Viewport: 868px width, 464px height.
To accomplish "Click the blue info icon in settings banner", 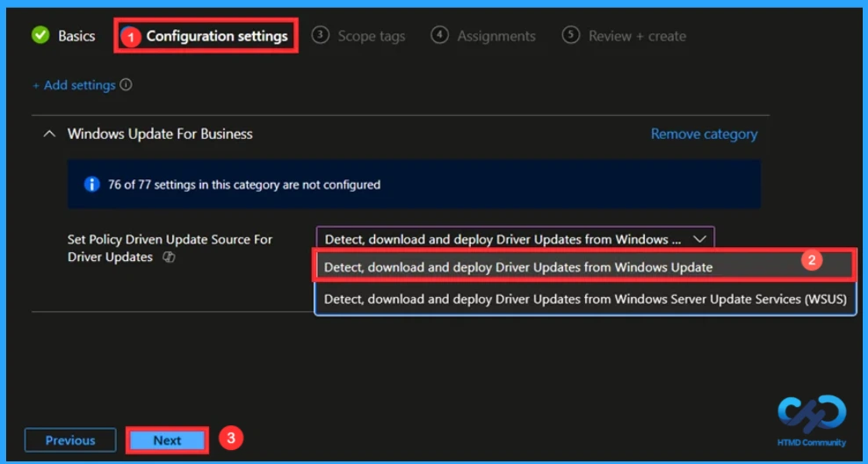I will coord(91,185).
